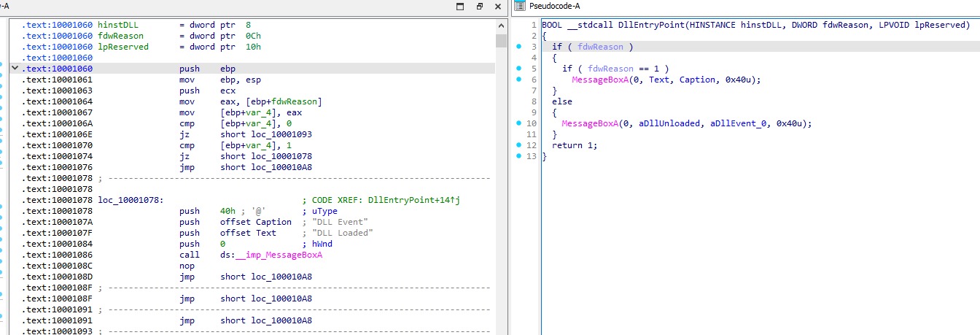Toggle breakpoint dot on pseudocode line 13
This screenshot has height=335, width=980.
pos(518,156)
